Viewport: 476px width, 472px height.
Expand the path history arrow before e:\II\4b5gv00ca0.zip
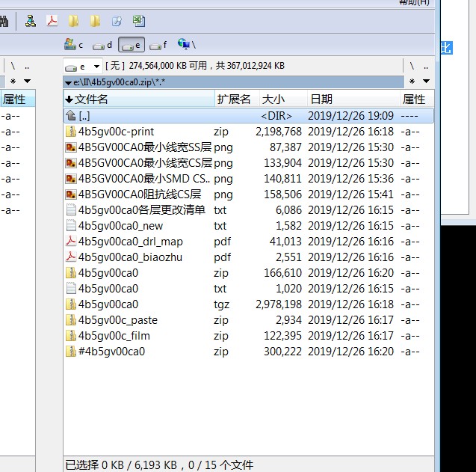(x=69, y=83)
